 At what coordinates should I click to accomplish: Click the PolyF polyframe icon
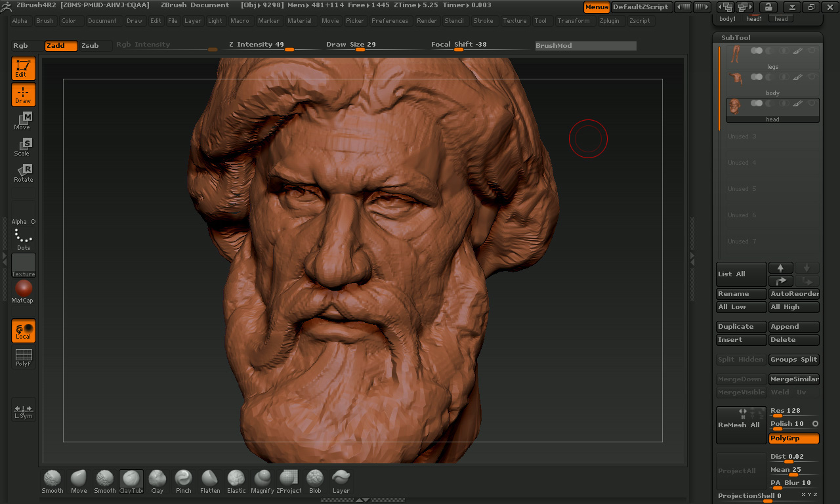[23, 358]
